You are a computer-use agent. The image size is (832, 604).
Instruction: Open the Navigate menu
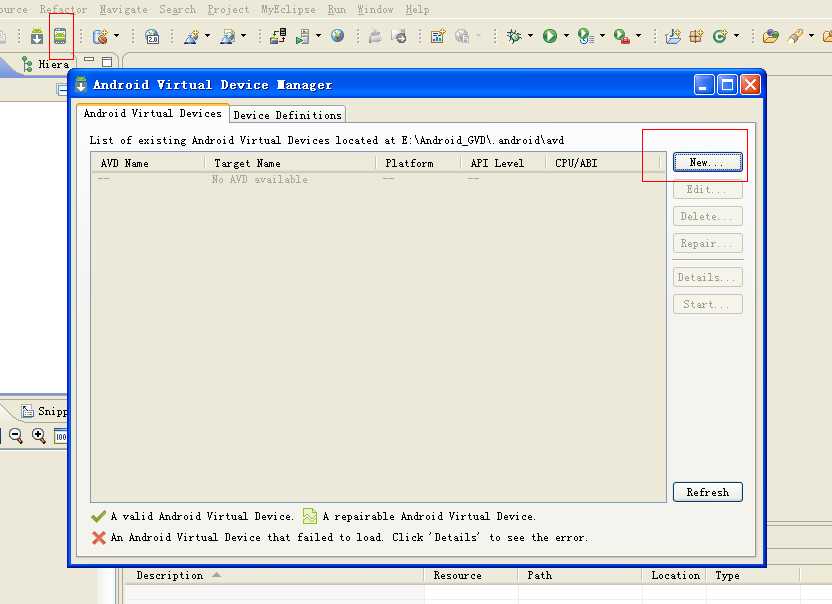[124, 10]
